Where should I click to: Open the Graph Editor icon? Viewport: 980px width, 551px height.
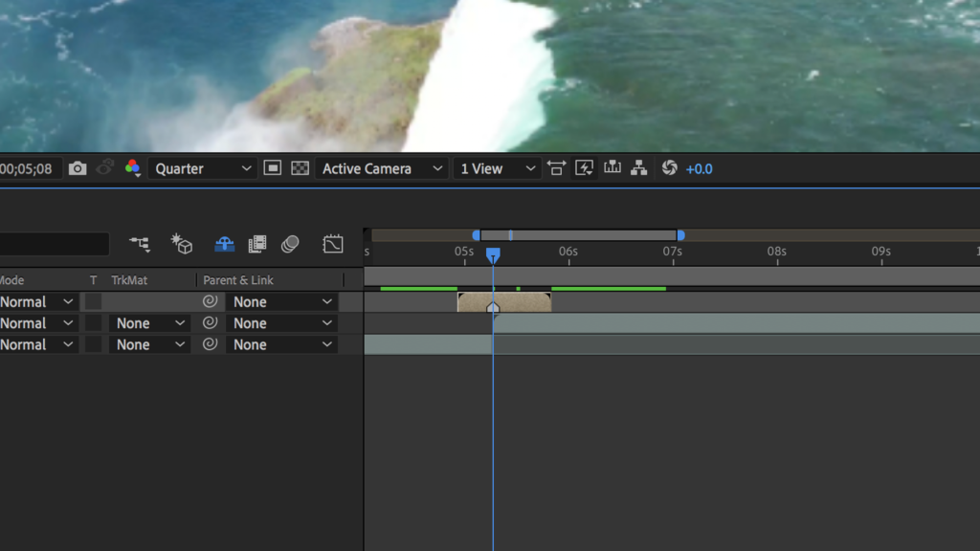point(333,244)
